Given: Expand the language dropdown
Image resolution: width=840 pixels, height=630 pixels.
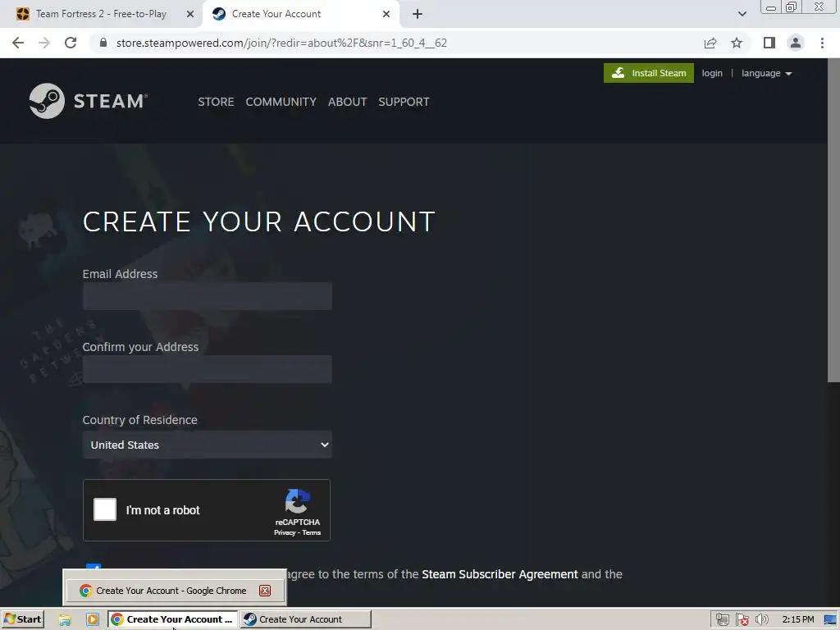Looking at the screenshot, I should [x=767, y=73].
